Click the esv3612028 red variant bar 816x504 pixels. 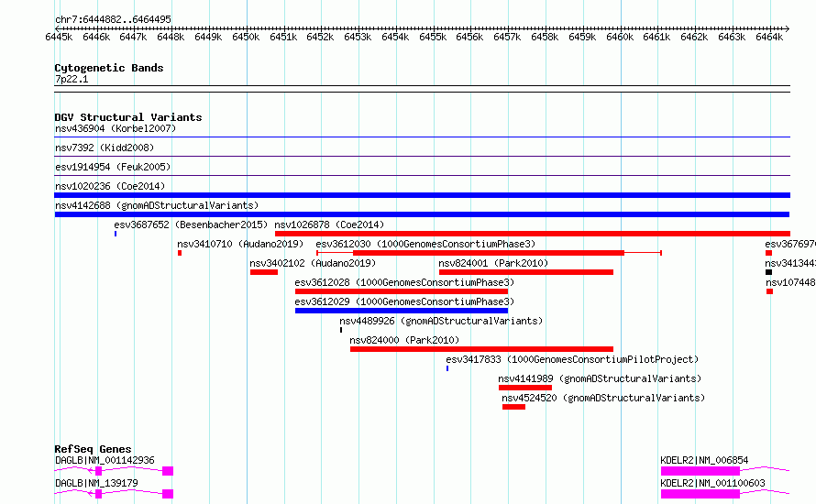pyautogui.click(x=402, y=291)
